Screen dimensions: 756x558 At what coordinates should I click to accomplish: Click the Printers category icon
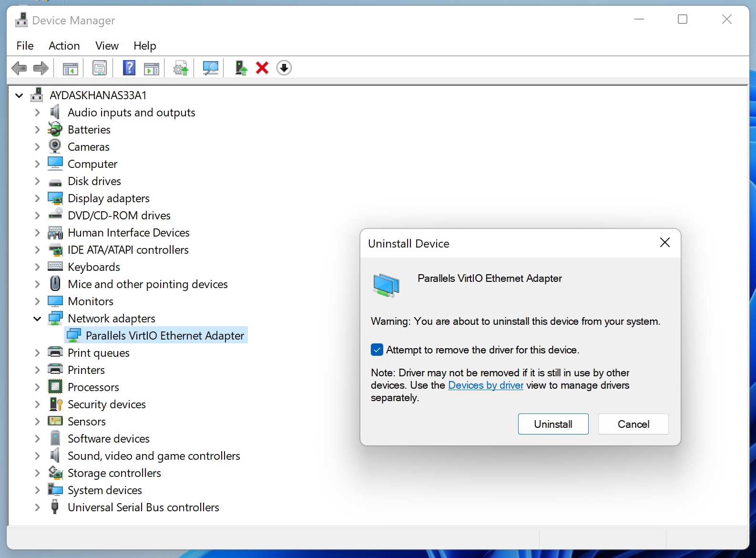(55, 370)
